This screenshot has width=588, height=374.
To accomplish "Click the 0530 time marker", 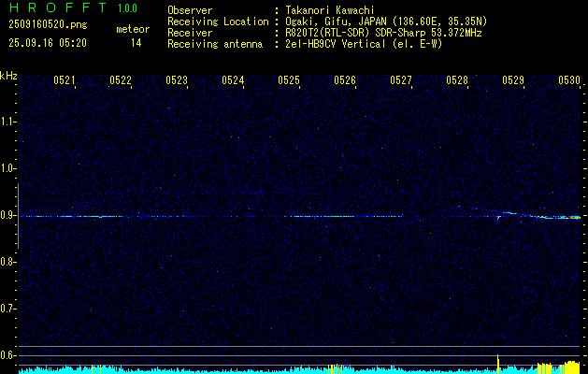I will [x=569, y=79].
